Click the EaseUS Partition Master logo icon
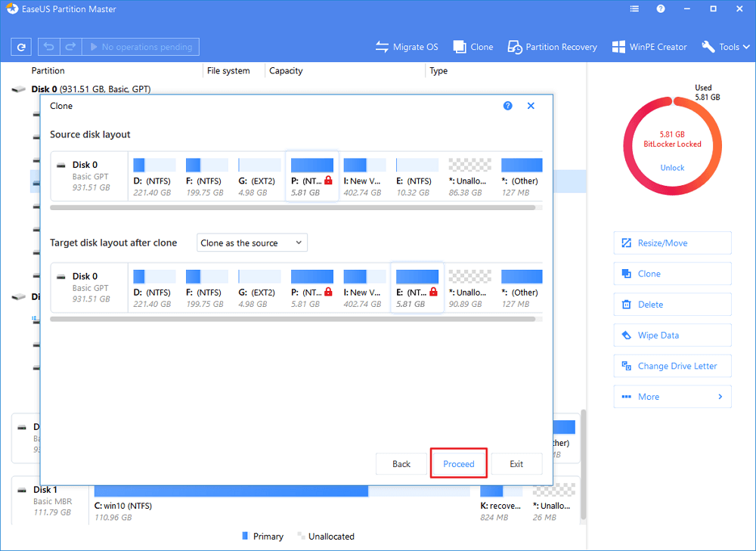This screenshot has width=756, height=551. tap(12, 8)
